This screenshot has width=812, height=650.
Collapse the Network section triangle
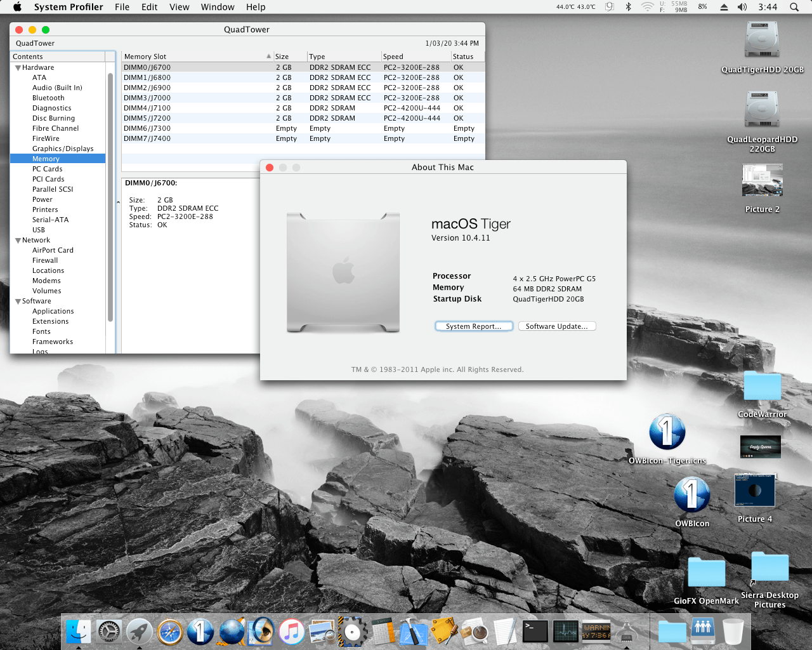(18, 241)
